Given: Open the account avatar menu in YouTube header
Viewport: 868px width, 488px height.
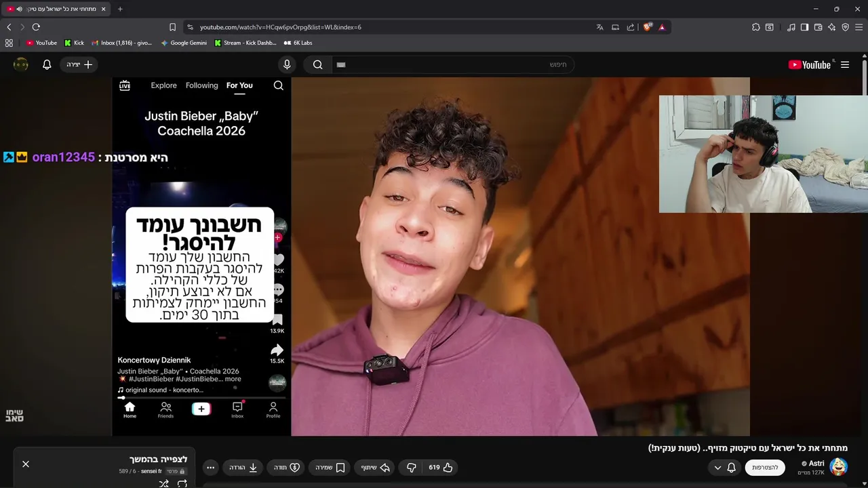Looking at the screenshot, I should tap(21, 64).
